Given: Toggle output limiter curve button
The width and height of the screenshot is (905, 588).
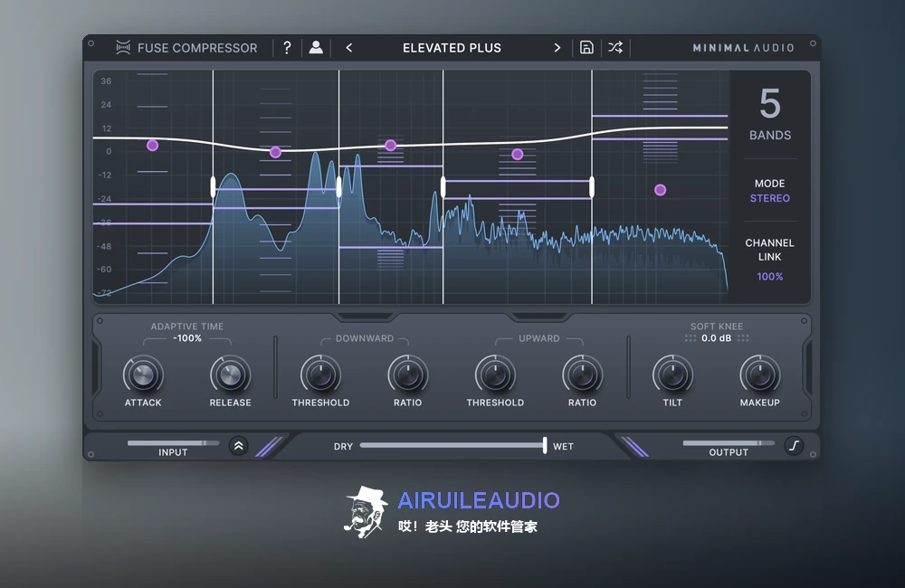Looking at the screenshot, I should (x=795, y=445).
